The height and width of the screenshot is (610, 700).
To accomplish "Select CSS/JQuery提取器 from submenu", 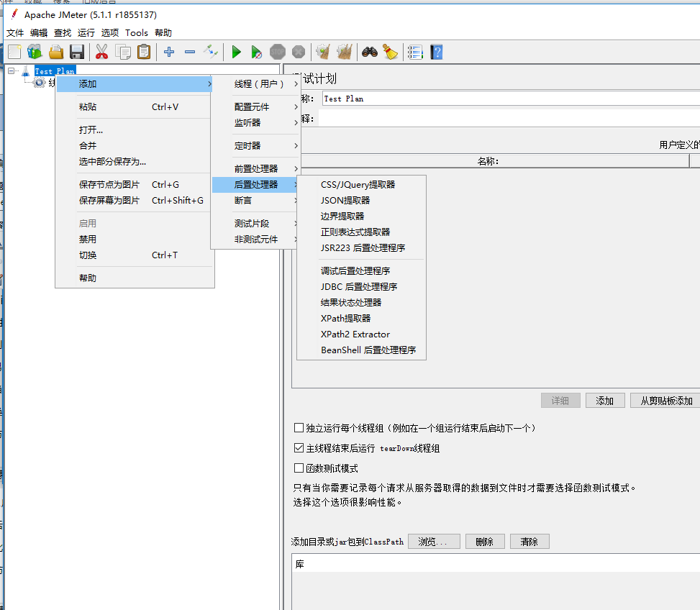I will [x=361, y=185].
